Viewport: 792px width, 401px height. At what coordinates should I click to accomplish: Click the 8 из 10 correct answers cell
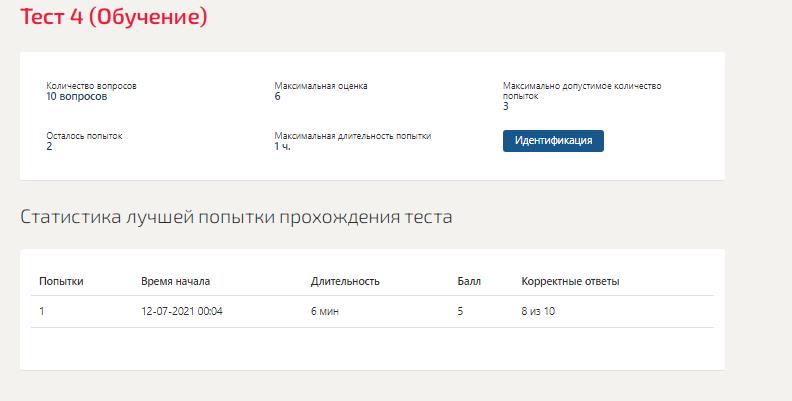[538, 311]
